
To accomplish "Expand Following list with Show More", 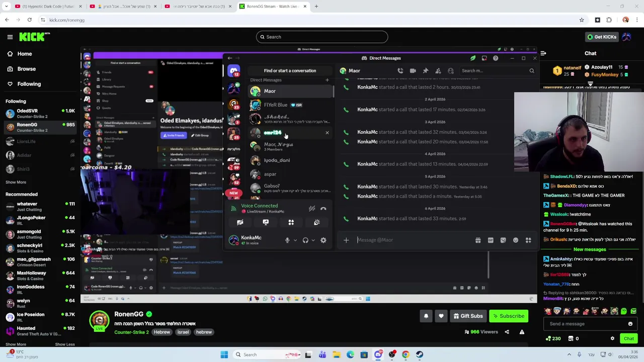I will (x=16, y=182).
